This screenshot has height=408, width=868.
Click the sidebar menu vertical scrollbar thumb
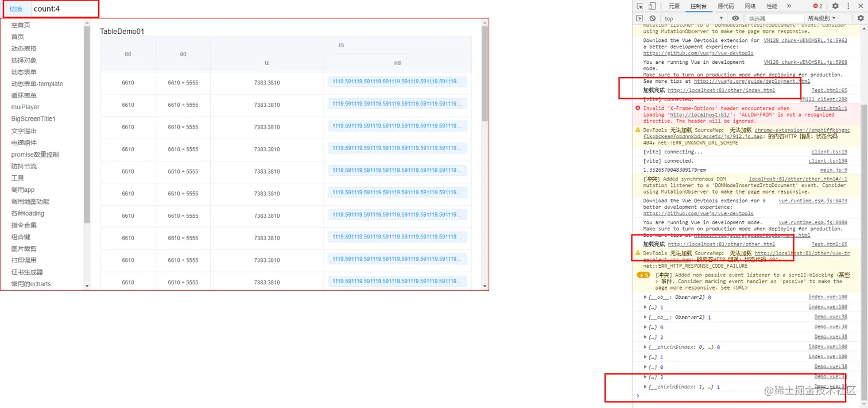(x=87, y=125)
